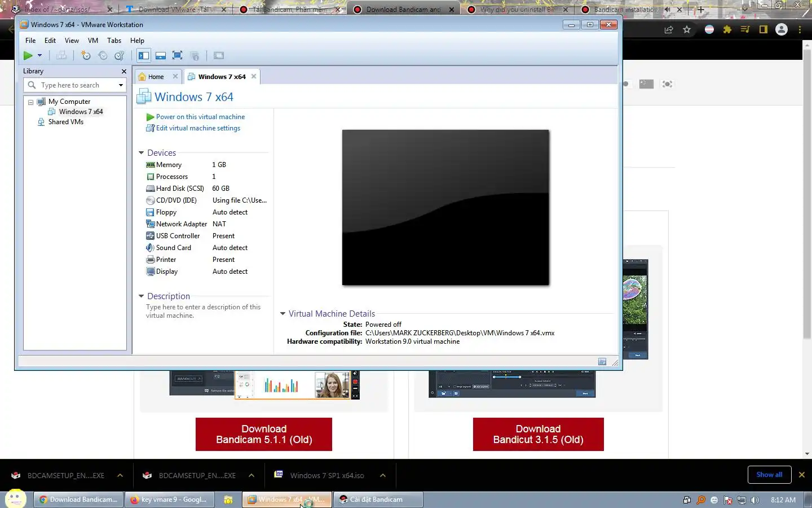Open the VM menu

[x=93, y=41]
